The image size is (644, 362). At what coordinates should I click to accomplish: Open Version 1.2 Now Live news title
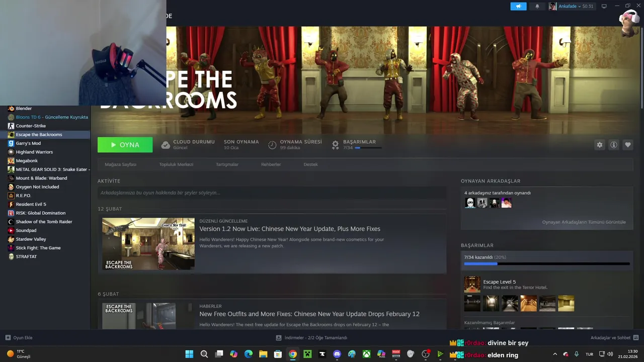point(290,229)
